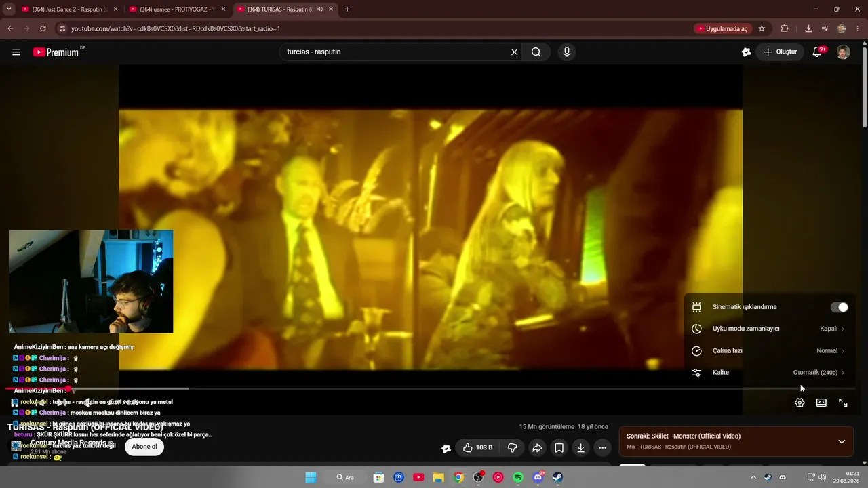Open YouTube notifications bell
The height and width of the screenshot is (488, 868).
(x=818, y=52)
